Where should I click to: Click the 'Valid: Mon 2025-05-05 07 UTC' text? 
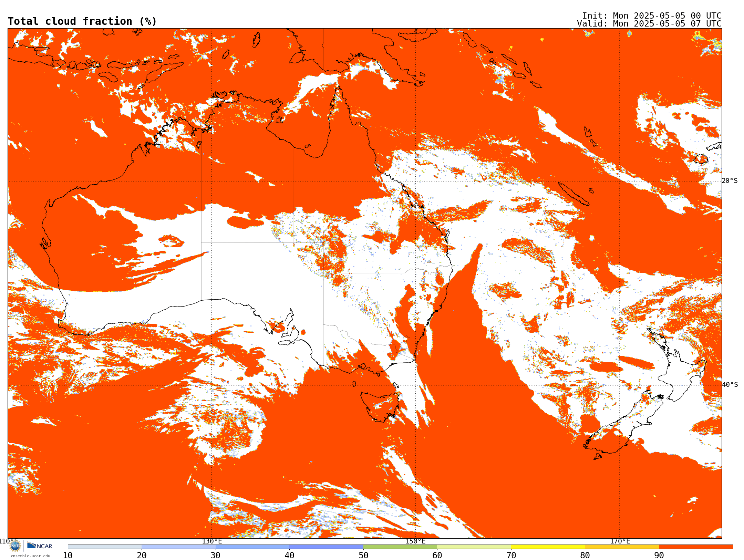click(x=649, y=24)
